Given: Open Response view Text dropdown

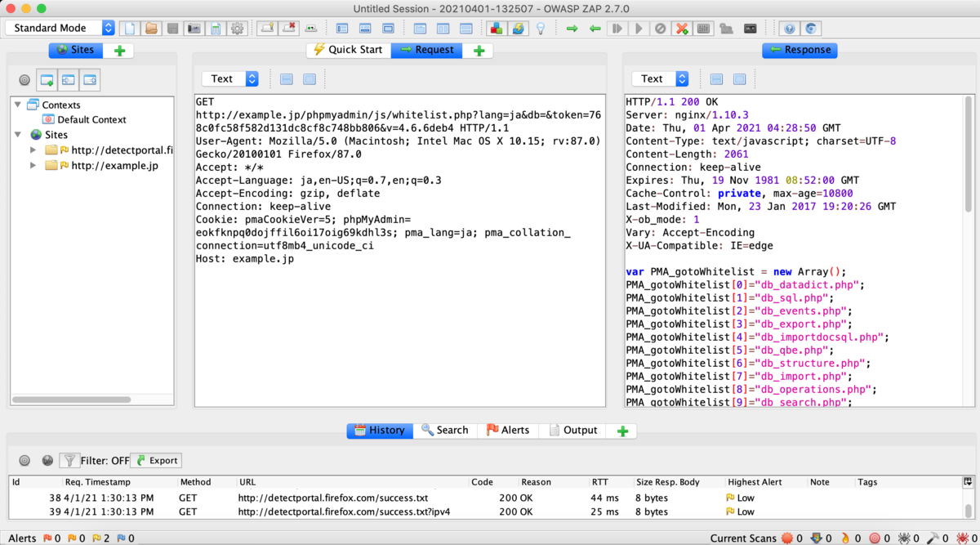Looking at the screenshot, I should click(x=660, y=78).
